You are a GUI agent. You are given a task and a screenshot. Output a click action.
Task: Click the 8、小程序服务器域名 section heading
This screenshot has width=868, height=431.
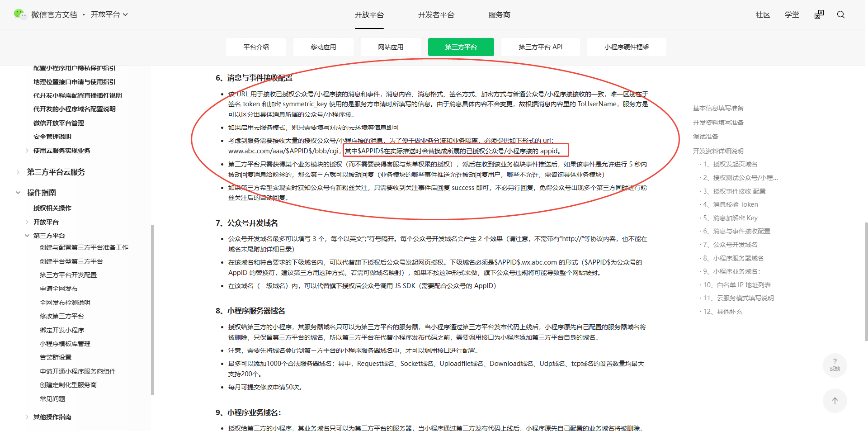pos(250,311)
